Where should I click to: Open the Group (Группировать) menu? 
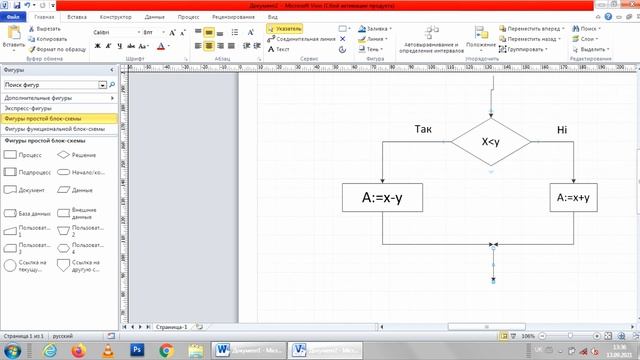[523, 49]
